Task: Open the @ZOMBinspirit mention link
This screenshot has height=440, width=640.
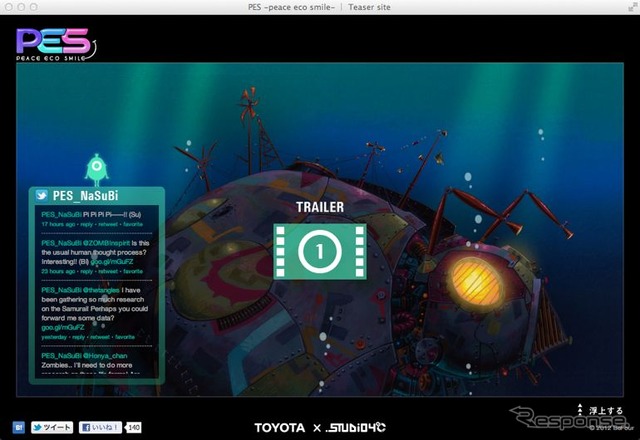Action: click(107, 243)
